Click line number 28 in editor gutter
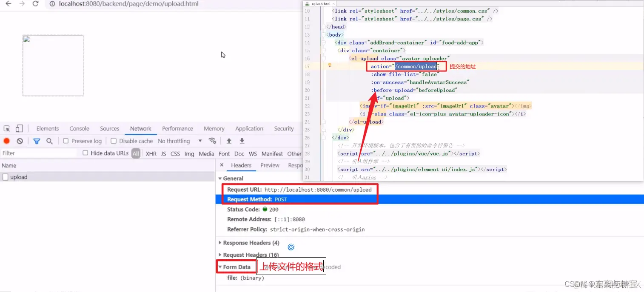The width and height of the screenshot is (644, 292). 307,153
